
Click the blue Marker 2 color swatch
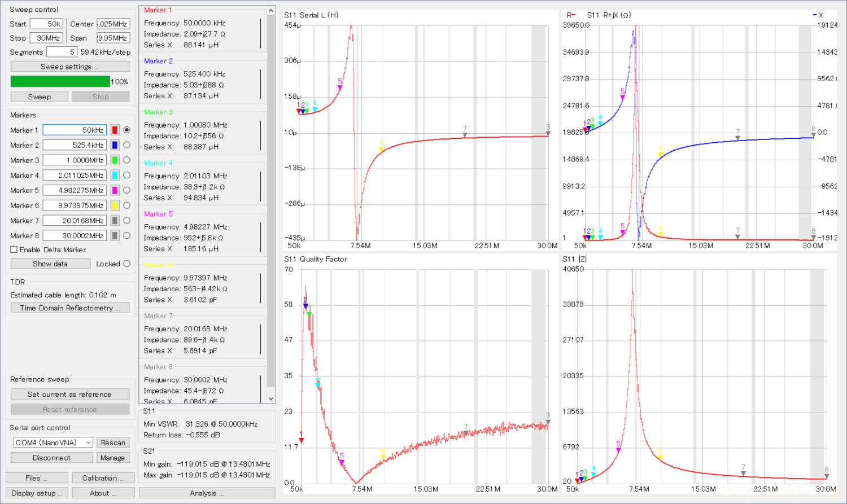pos(115,145)
